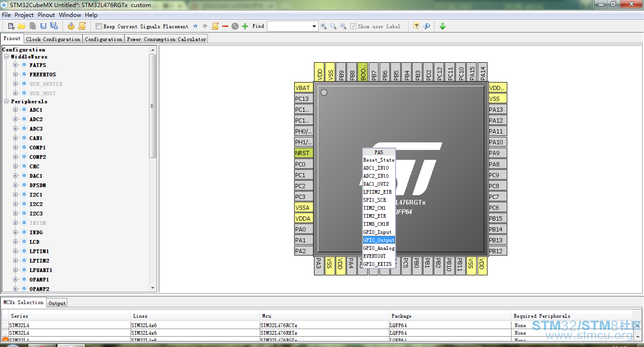Open Pins/Signals options icon beside redo

click(x=215, y=26)
